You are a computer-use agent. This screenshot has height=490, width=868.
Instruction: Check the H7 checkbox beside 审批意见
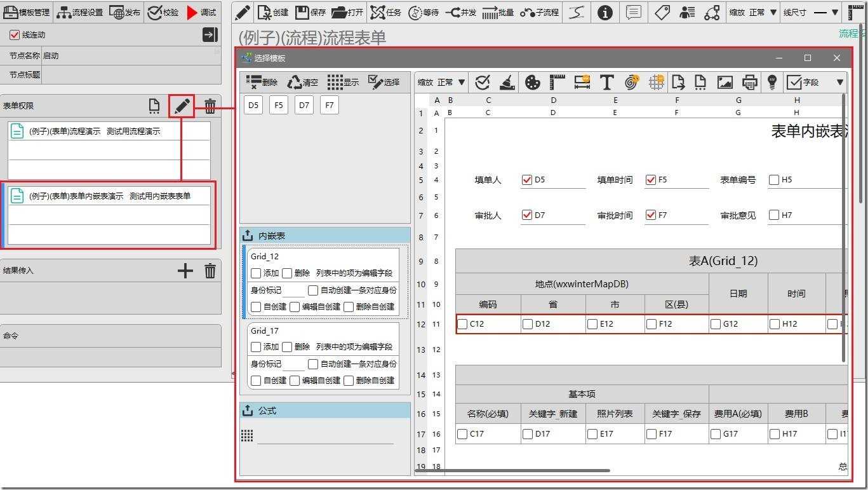point(773,215)
